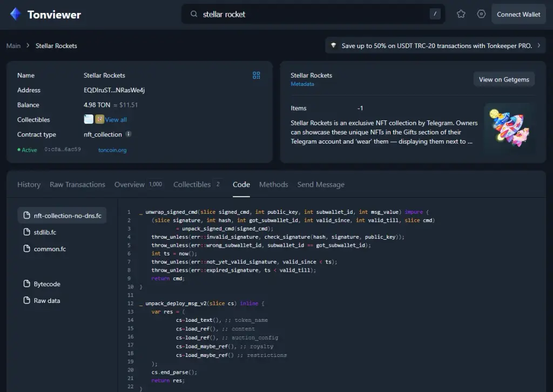The width and height of the screenshot is (553, 392).
Task: Click file icon next to Bytecode
Action: 26,284
